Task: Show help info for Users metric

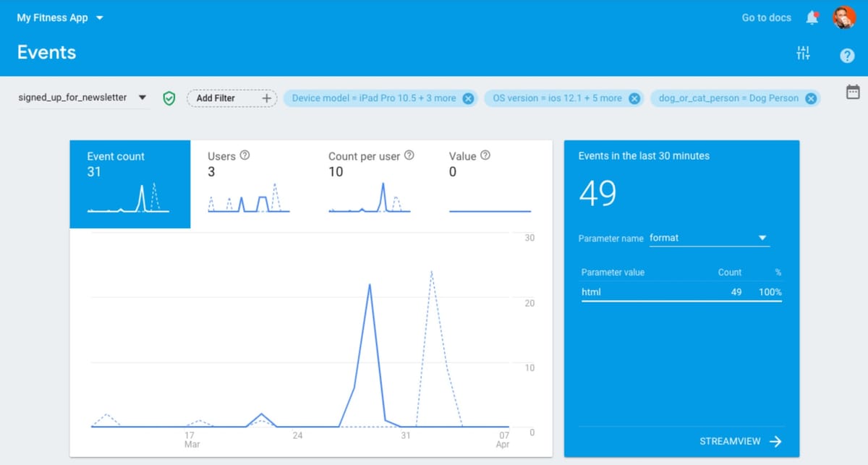Action: [244, 155]
